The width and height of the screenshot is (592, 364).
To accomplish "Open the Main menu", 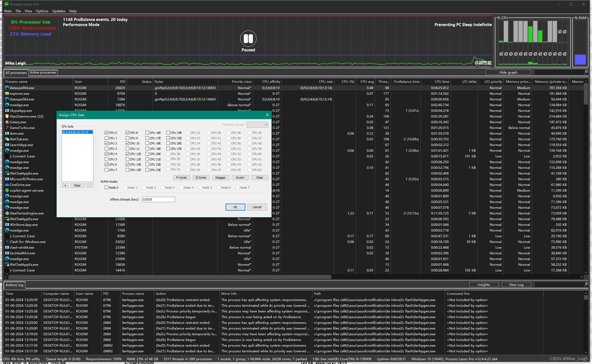I will (8, 11).
